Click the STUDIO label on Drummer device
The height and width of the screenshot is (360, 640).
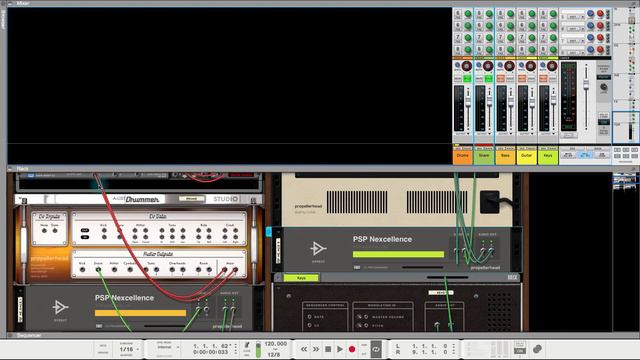coord(225,199)
